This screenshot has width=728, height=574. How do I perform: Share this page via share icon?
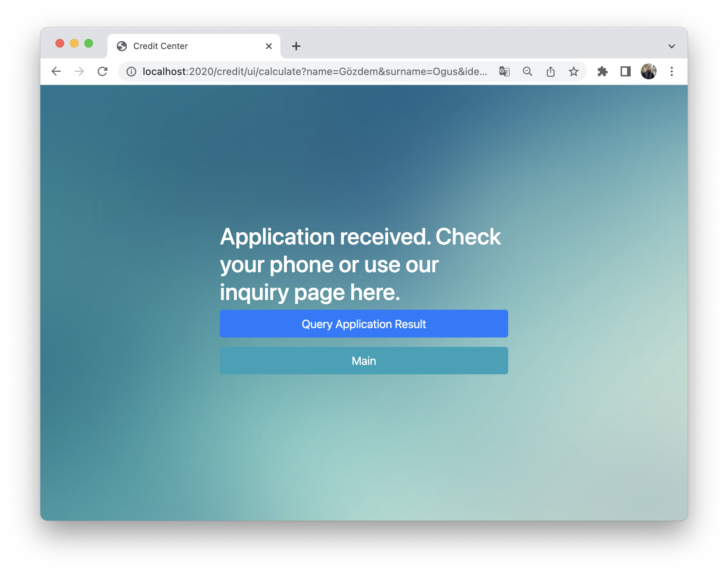pyautogui.click(x=551, y=71)
